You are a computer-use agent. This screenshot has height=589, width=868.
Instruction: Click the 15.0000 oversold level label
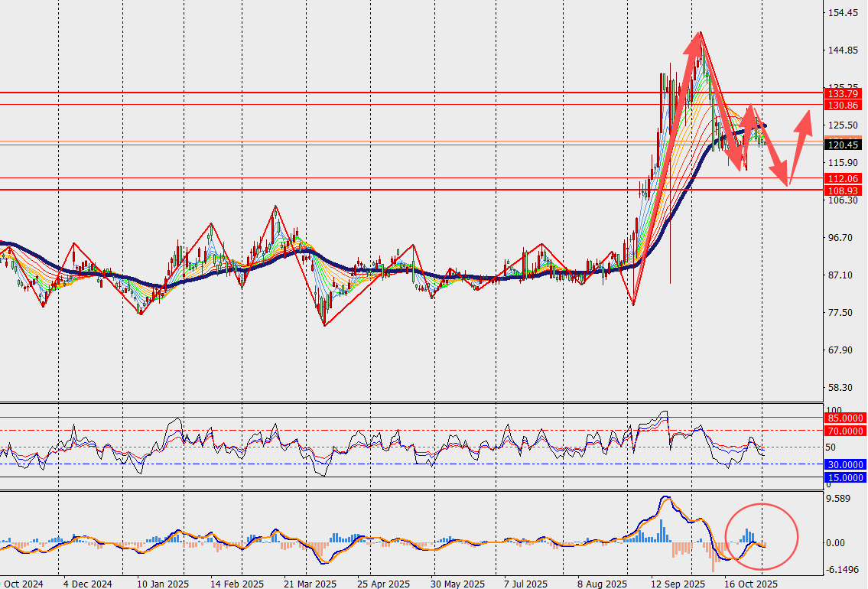tap(846, 477)
